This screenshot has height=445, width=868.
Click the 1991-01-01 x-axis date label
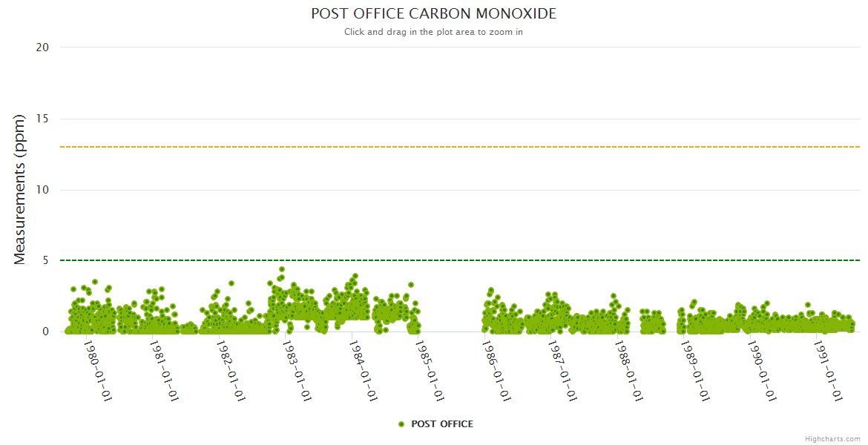tap(828, 371)
